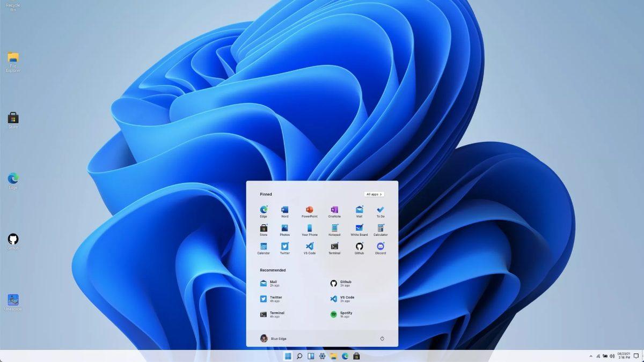Open Photos from the pinned apps
Viewport: 644px width, 362px height.
click(x=284, y=228)
